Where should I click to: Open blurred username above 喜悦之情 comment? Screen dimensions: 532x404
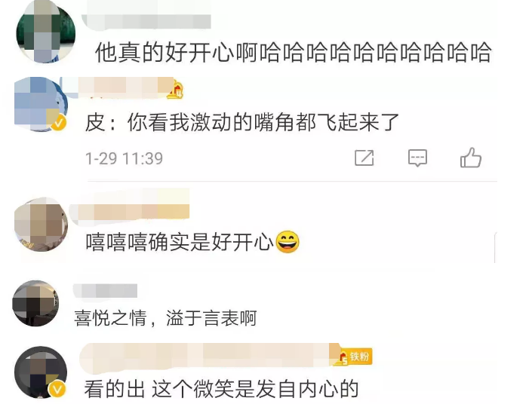(x=105, y=291)
